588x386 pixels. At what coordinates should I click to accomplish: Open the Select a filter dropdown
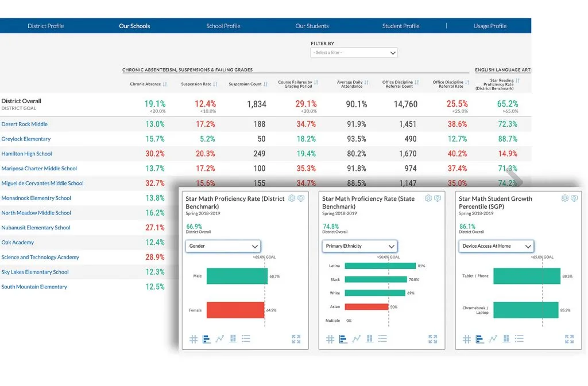point(354,53)
